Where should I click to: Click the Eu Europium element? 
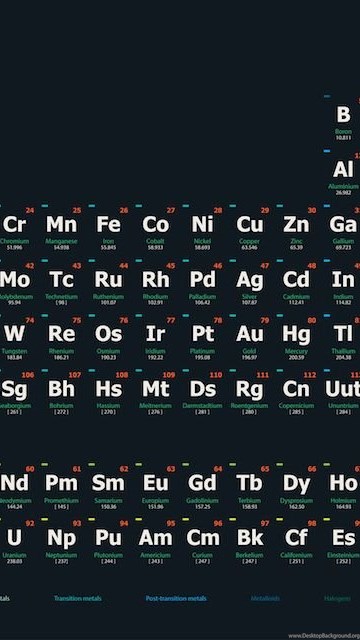pos(156,487)
